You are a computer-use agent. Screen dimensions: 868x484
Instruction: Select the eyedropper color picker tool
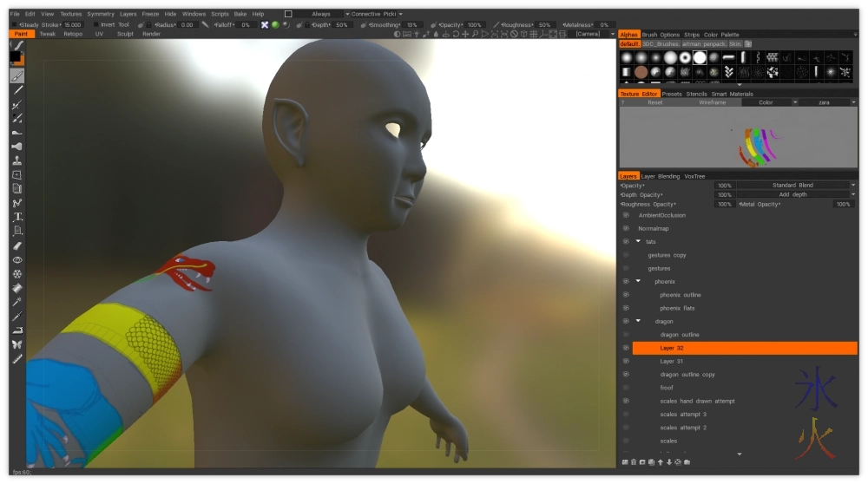point(17,302)
